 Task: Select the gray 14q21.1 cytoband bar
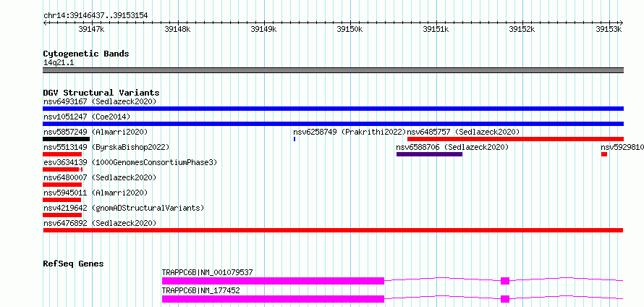click(x=333, y=70)
